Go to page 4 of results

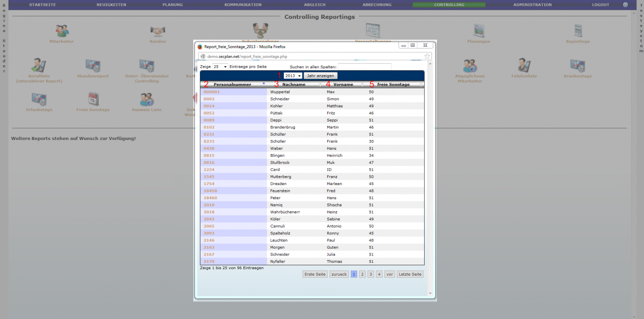(379, 274)
